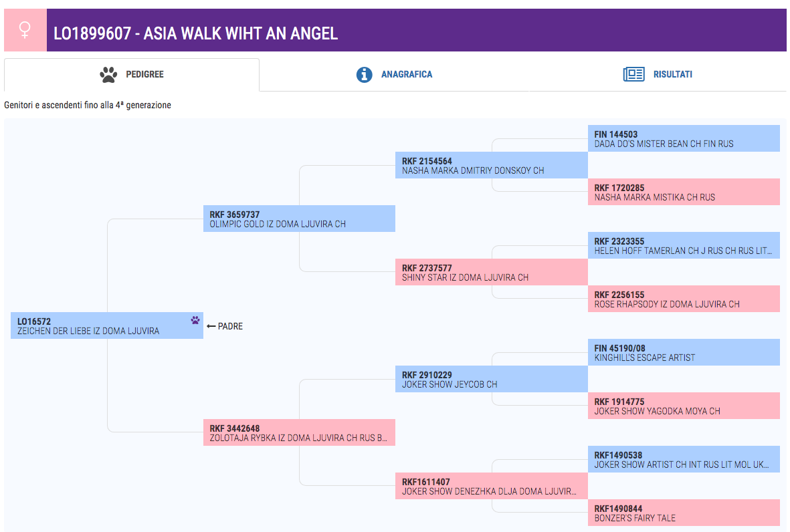Open Zolotaja Rybka Iz Doma Ljuvira entry
Screen dimensions: 790x532
[x=299, y=432]
